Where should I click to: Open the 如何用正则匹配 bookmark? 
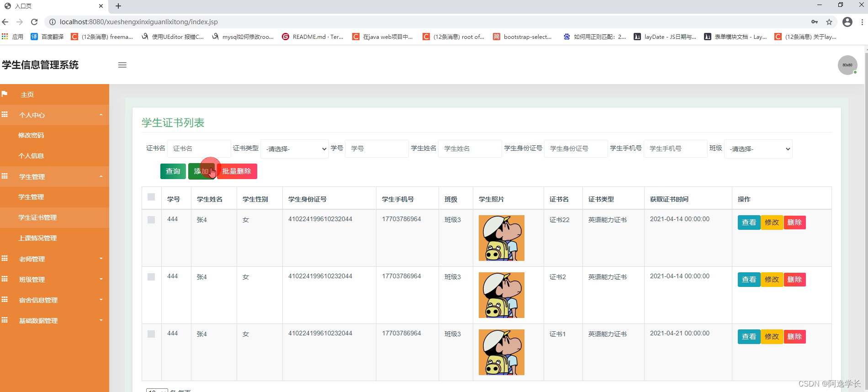click(594, 37)
